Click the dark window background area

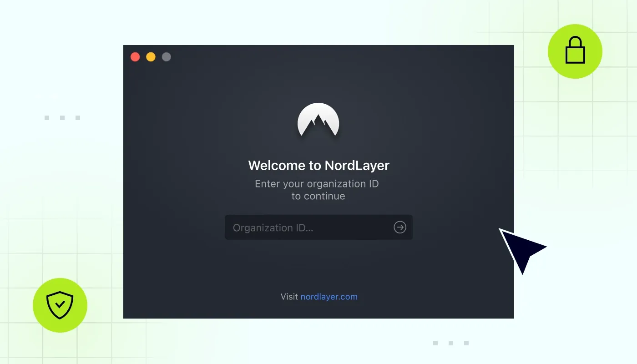(x=205, y=268)
